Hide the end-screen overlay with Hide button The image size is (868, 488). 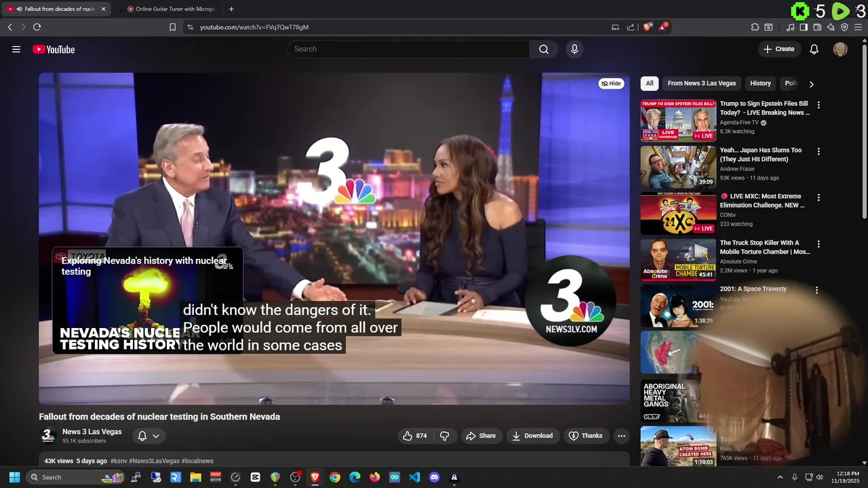(611, 83)
